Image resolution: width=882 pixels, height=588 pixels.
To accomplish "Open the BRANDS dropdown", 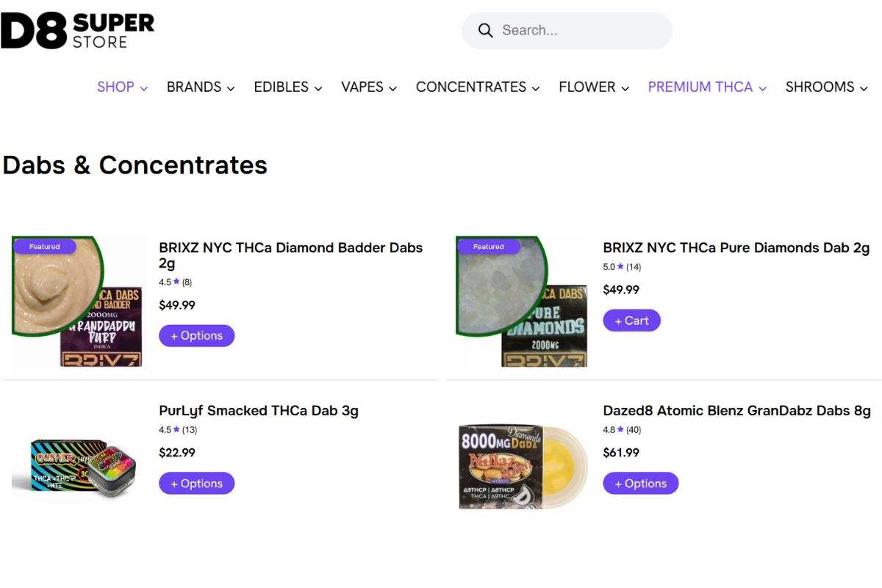I will click(x=231, y=87).
